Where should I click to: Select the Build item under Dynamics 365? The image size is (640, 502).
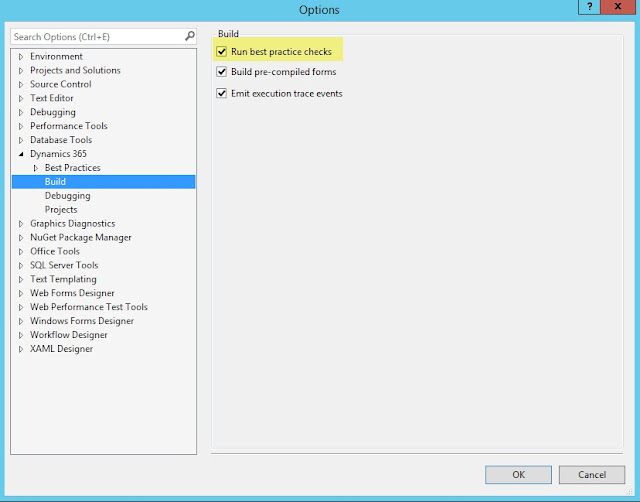(104, 182)
